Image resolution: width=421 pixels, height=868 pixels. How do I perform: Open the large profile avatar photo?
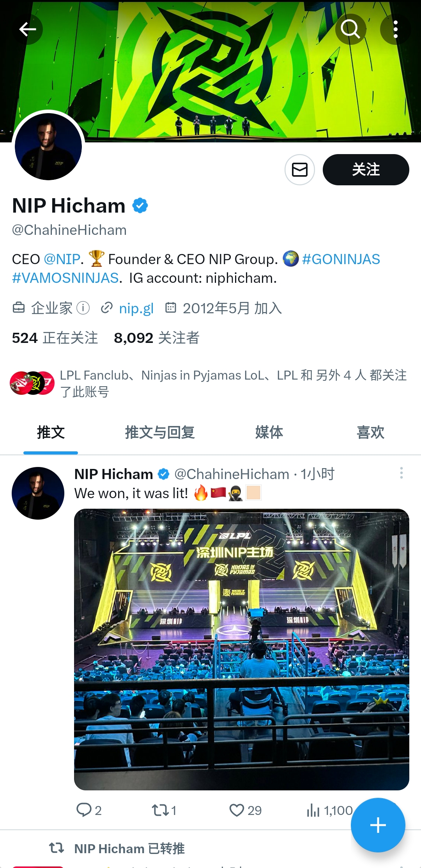(48, 147)
